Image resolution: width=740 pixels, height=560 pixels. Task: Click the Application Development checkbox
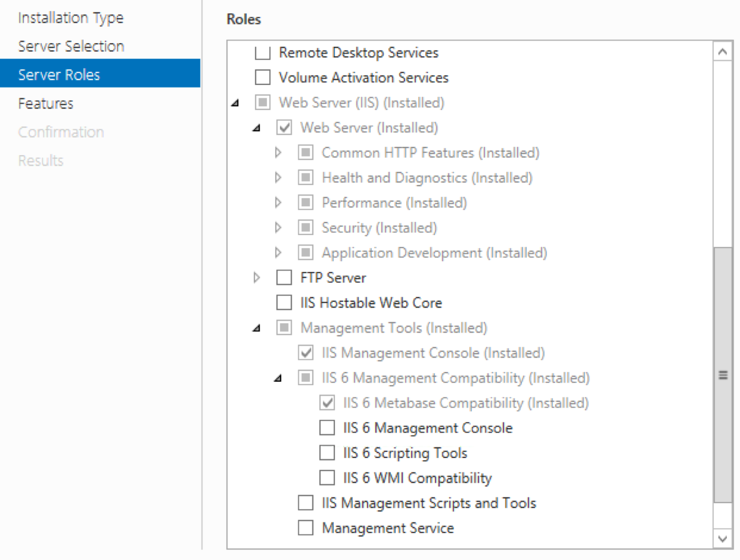[x=306, y=252]
